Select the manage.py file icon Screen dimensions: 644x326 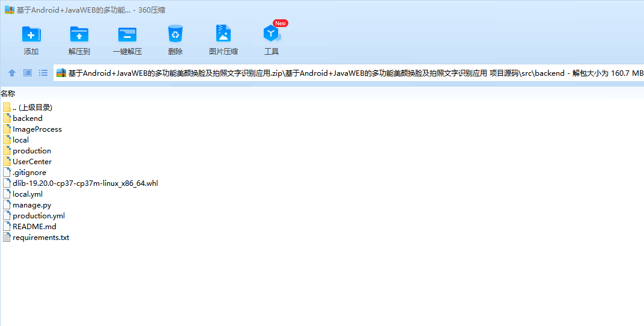[x=7, y=205]
